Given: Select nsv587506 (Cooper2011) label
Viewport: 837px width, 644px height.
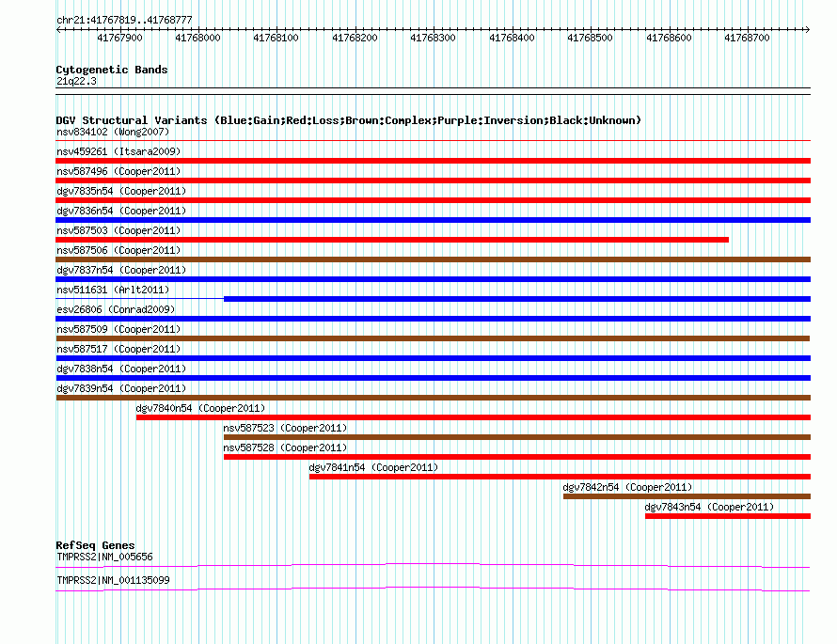Looking at the screenshot, I should (x=118, y=250).
